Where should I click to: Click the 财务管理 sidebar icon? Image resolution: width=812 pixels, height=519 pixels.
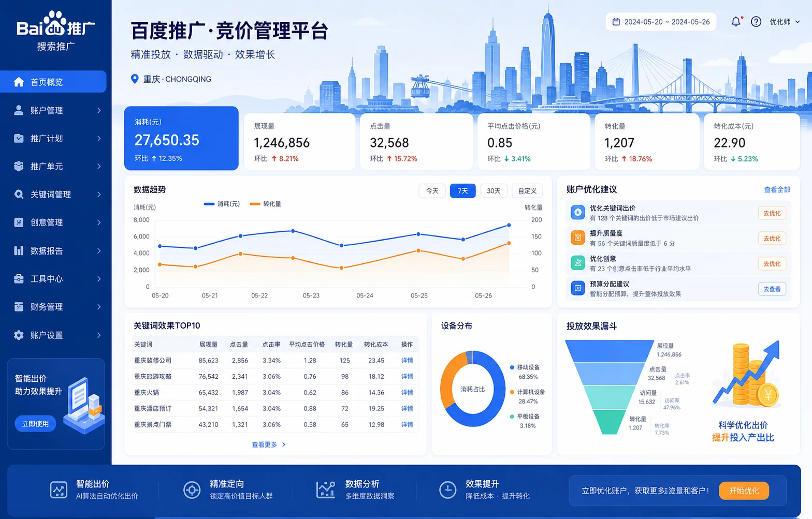(19, 306)
